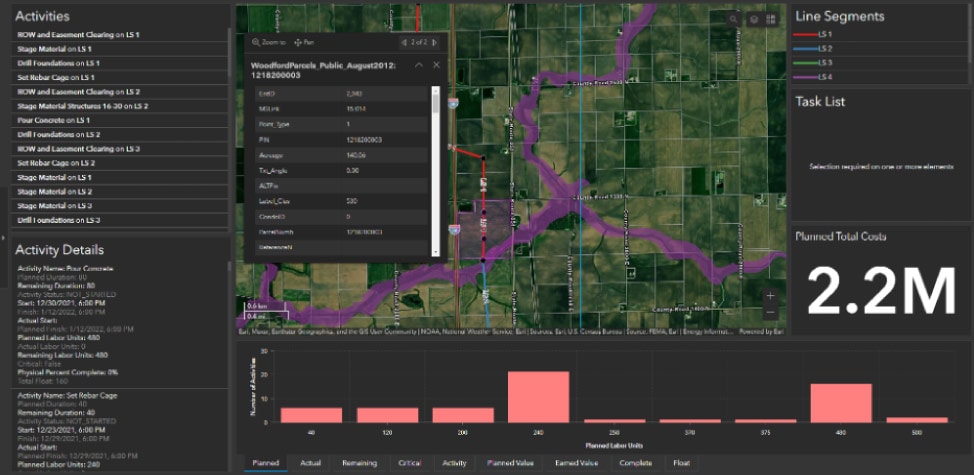974x475 pixels.
Task: Zoom in on the map with plus button
Action: 770,296
